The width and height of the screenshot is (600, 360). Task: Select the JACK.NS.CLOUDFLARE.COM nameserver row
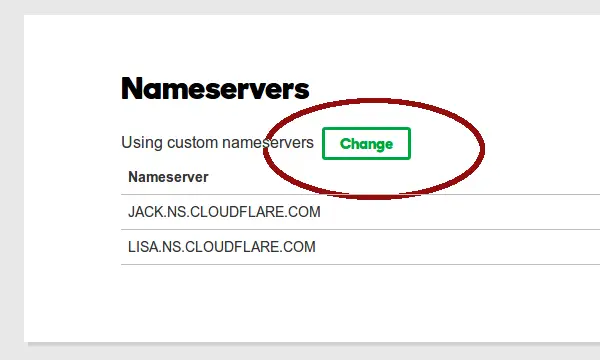pyautogui.click(x=360, y=212)
